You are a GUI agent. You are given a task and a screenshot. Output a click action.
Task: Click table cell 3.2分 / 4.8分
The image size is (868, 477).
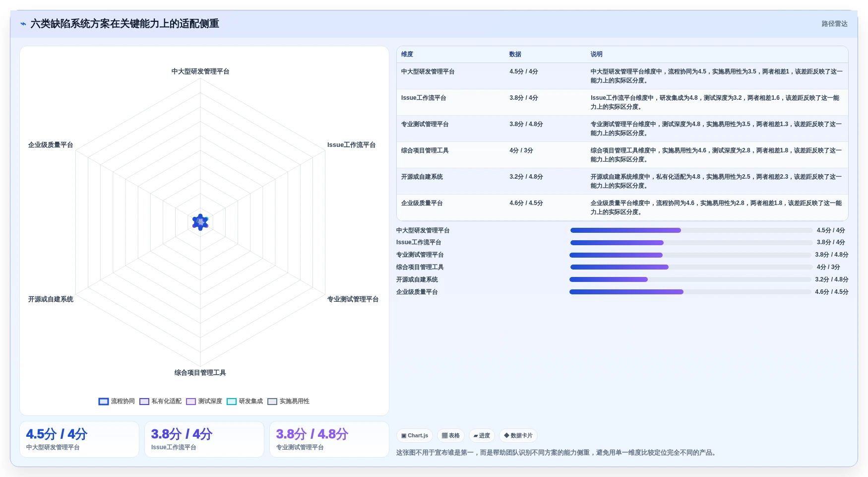click(526, 177)
